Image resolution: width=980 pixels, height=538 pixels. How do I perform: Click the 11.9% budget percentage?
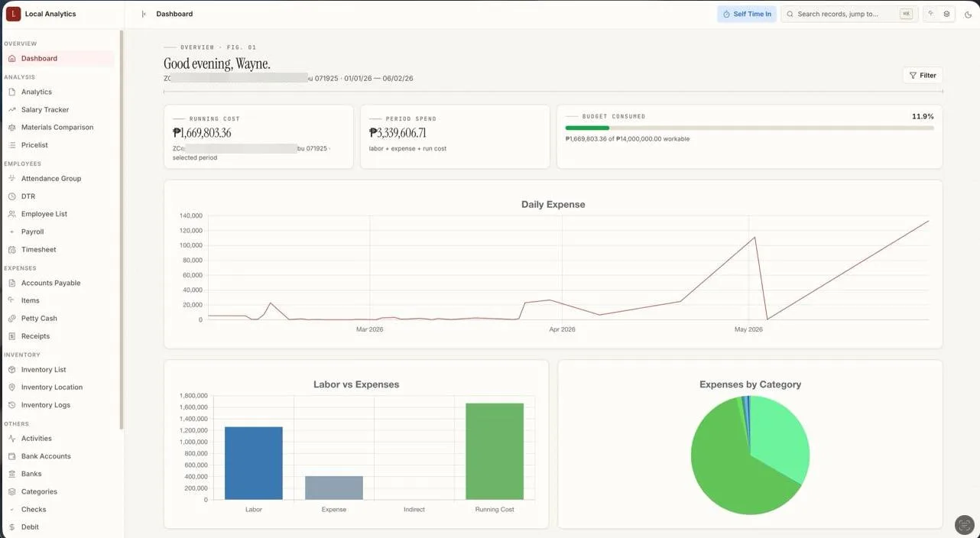coord(923,116)
